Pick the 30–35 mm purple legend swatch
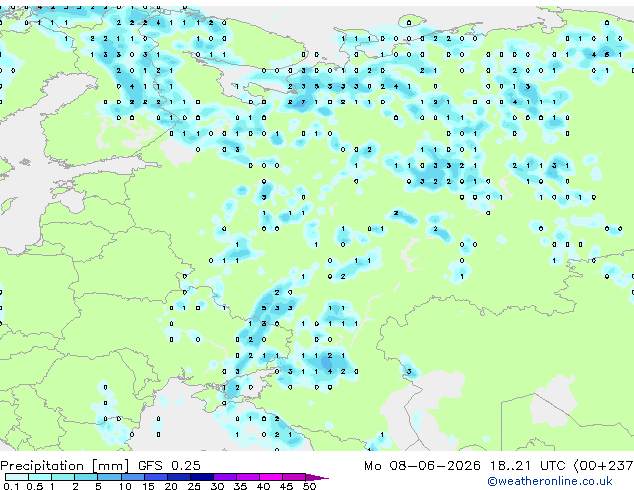 click(x=224, y=477)
